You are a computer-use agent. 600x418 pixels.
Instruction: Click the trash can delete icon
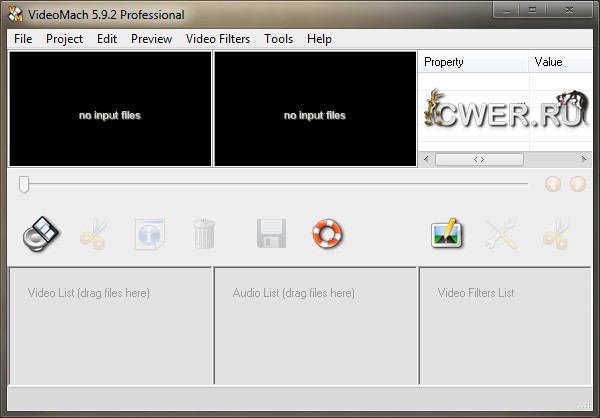pyautogui.click(x=204, y=234)
